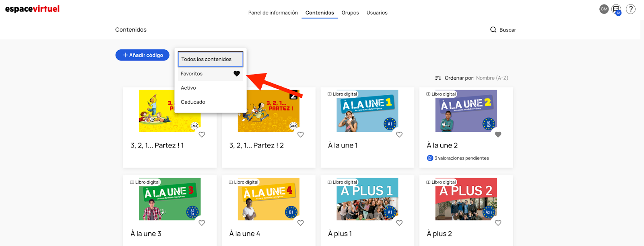Go to Panel de información tab
Screen dimensions: 644x246
[273, 13]
